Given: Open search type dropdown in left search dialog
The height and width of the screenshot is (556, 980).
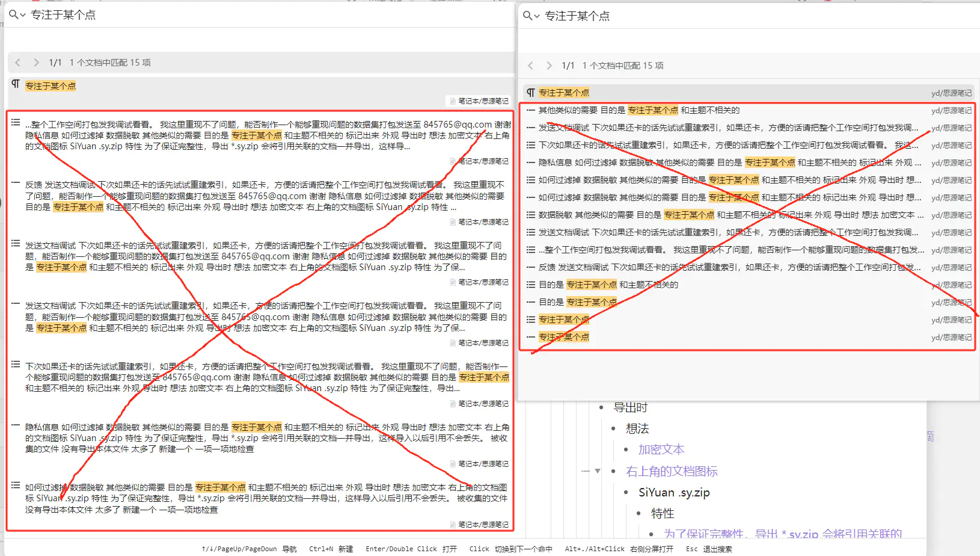Looking at the screenshot, I should click(x=17, y=14).
